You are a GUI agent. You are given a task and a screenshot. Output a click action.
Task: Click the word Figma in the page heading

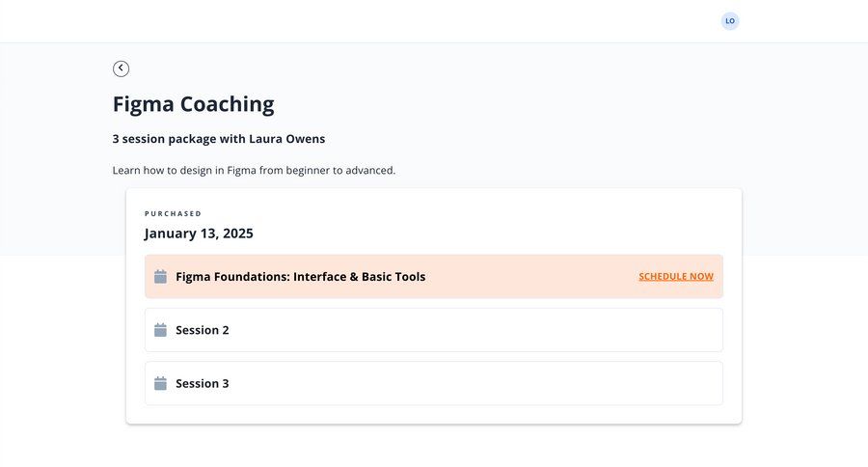coord(145,104)
